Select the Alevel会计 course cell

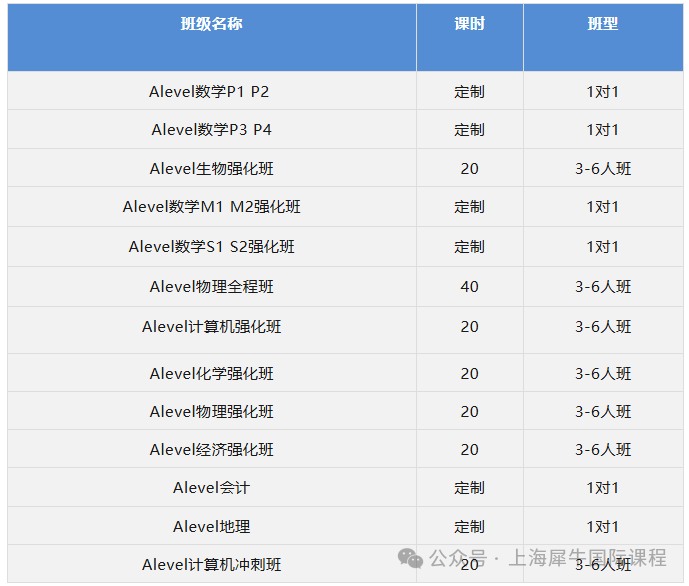pos(211,488)
